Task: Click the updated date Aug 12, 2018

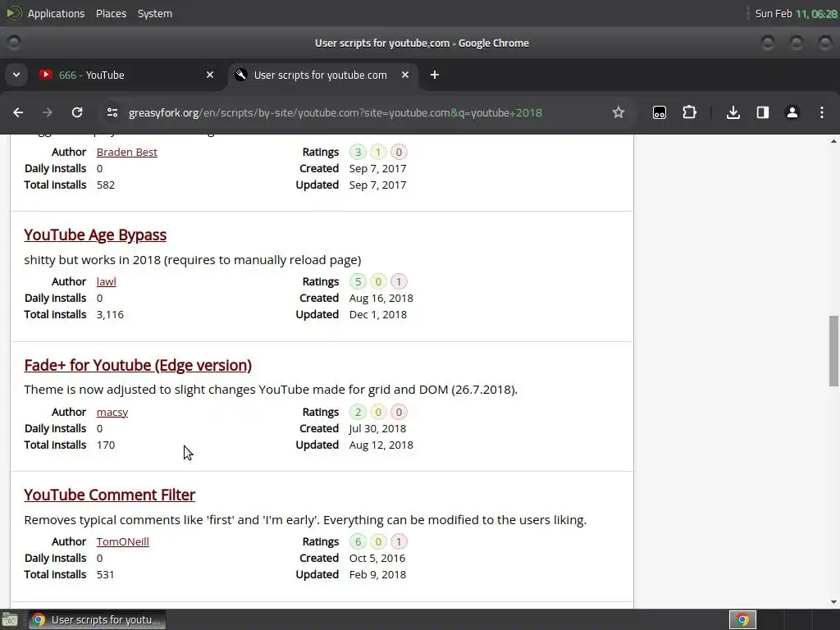Action: pyautogui.click(x=381, y=445)
